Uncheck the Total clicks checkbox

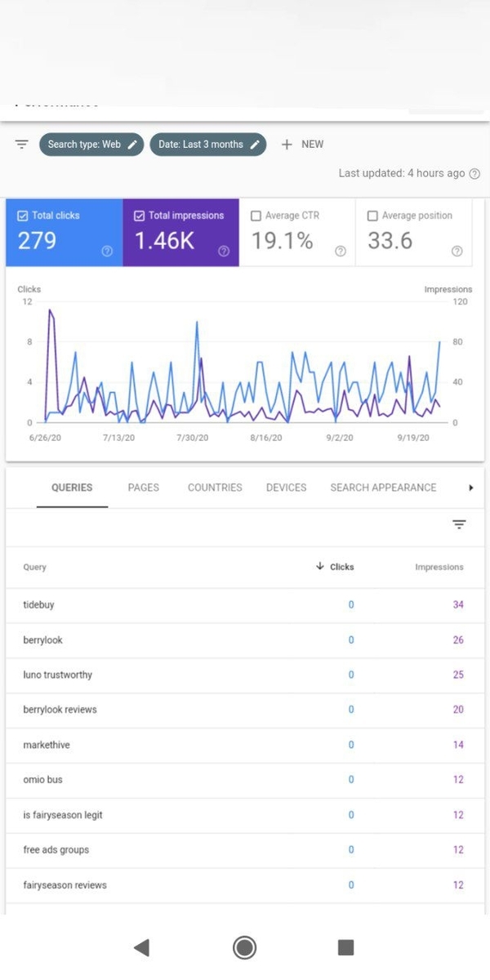pos(23,216)
